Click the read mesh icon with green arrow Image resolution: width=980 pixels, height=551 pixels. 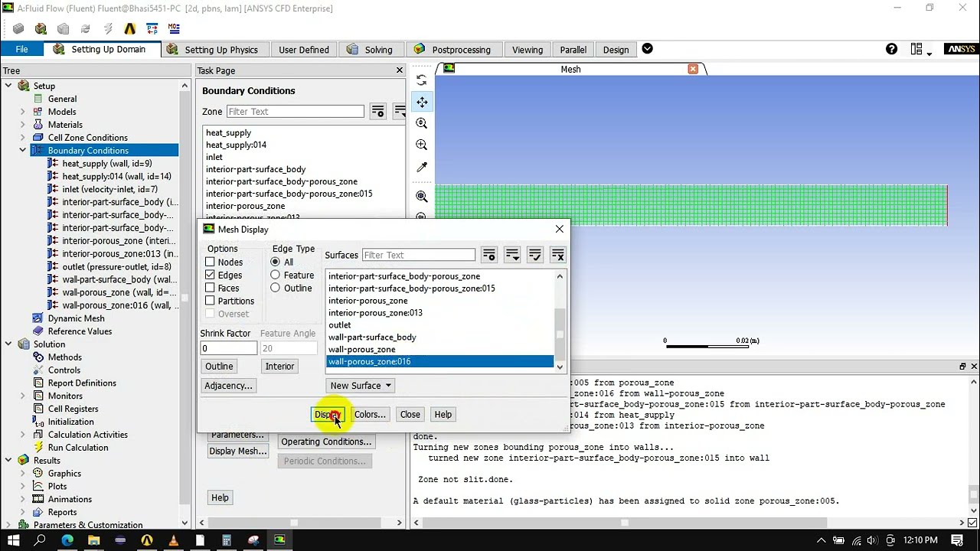click(41, 29)
